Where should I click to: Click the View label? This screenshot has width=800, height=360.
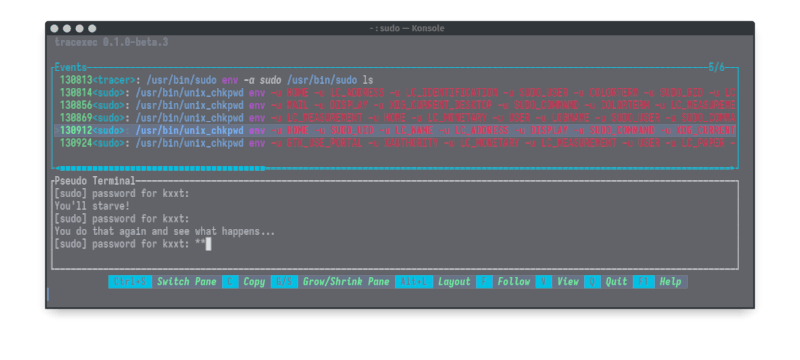click(x=568, y=281)
